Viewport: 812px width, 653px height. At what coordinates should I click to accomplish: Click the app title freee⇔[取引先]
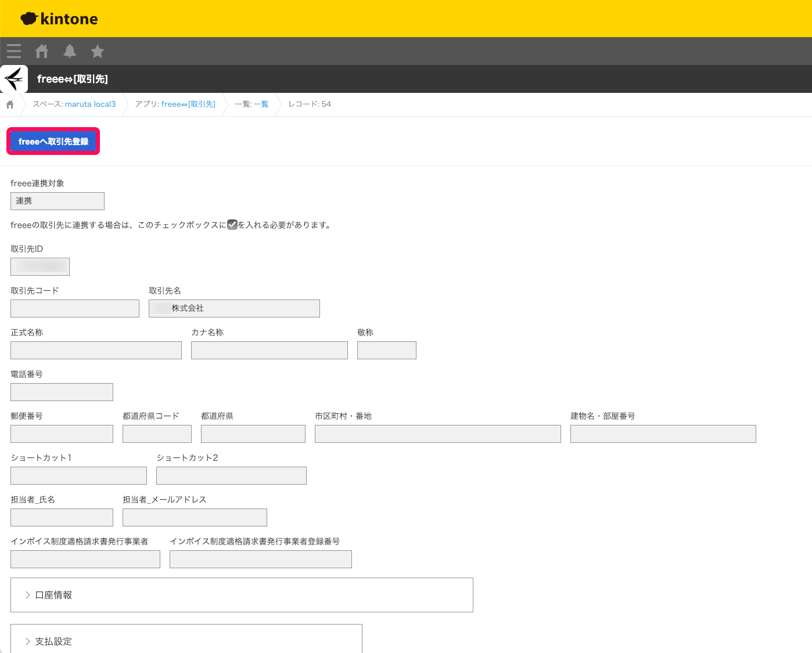pyautogui.click(x=73, y=79)
